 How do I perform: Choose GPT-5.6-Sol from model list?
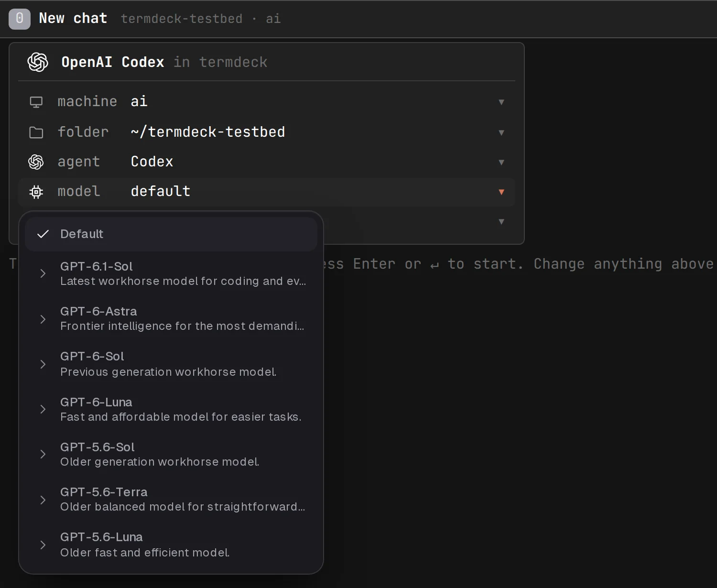point(171,454)
